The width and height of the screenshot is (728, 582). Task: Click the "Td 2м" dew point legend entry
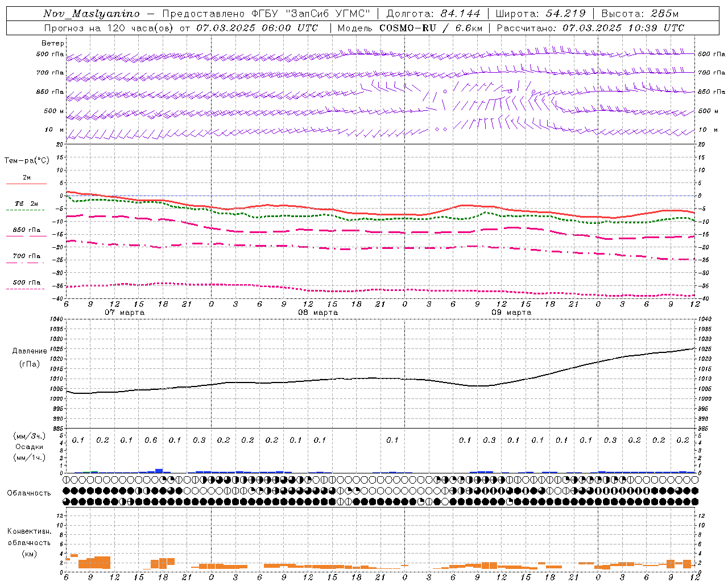[26, 203]
